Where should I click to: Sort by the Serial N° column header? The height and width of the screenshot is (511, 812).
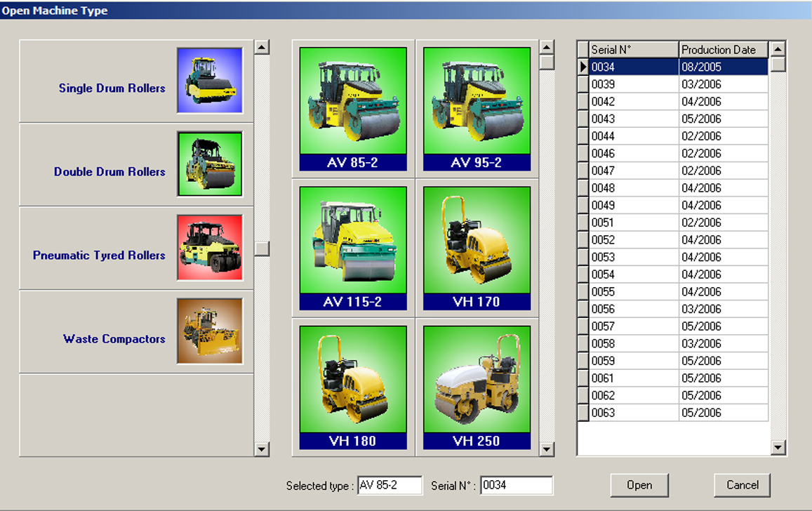click(634, 50)
